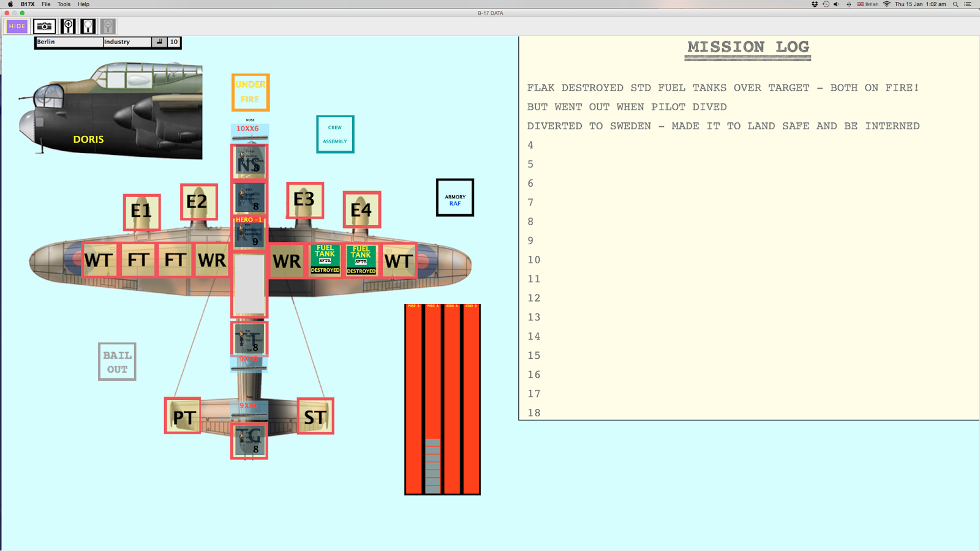Click the mission number 10 box
The height and width of the screenshot is (551, 980).
coord(174,42)
